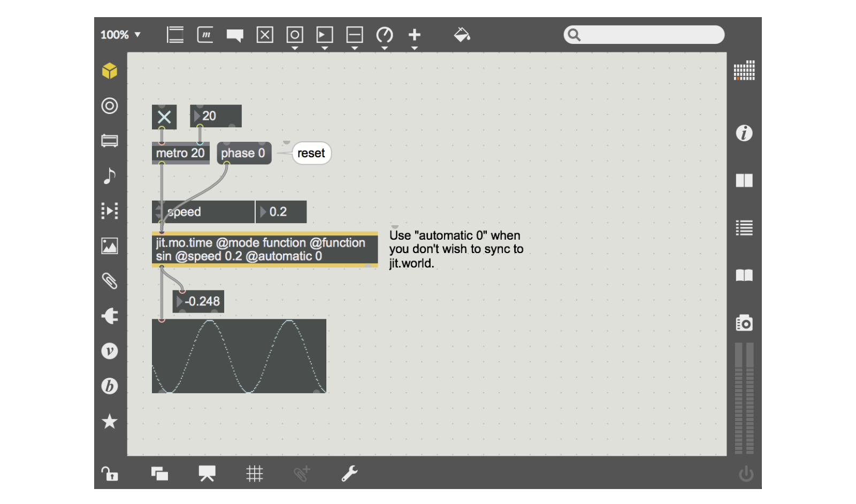
Task: Add a slider object from toolbar
Action: (355, 35)
